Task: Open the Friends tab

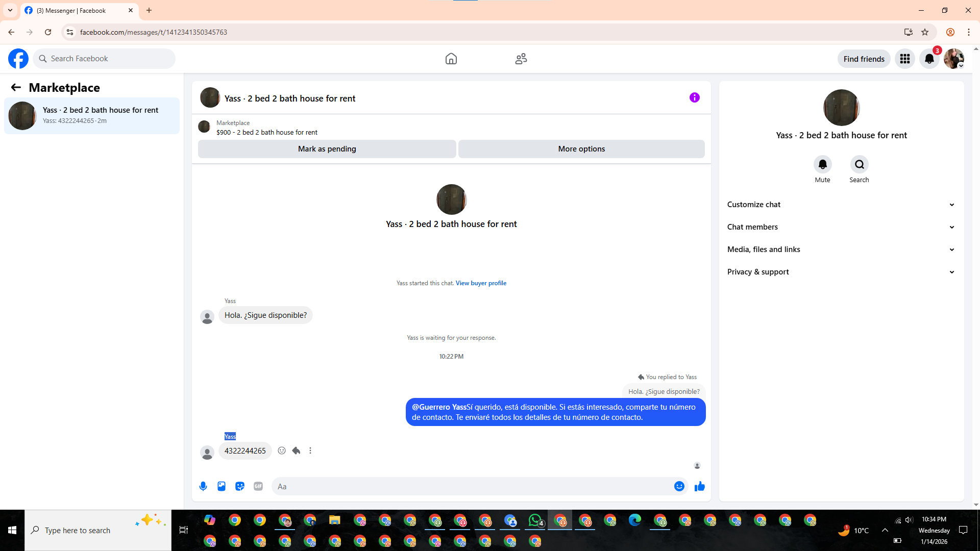Action: coord(521,59)
